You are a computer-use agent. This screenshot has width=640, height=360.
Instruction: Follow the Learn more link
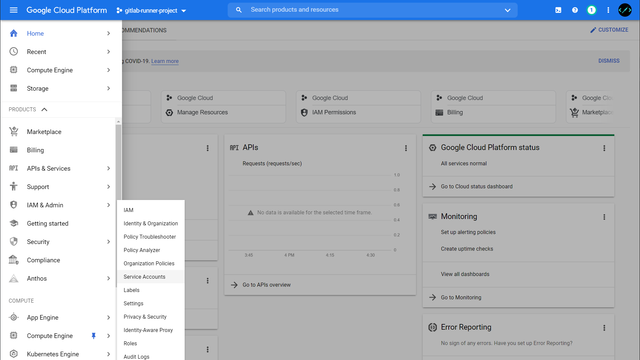pyautogui.click(x=165, y=61)
